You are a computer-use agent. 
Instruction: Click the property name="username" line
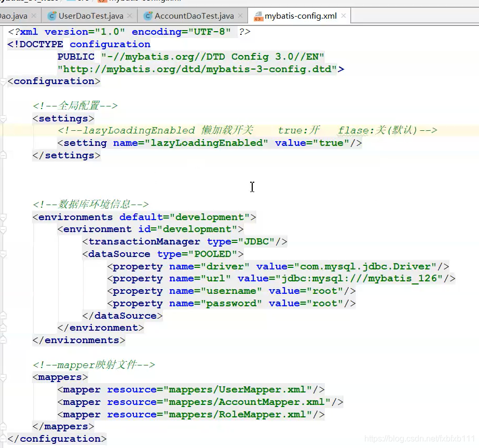231,291
